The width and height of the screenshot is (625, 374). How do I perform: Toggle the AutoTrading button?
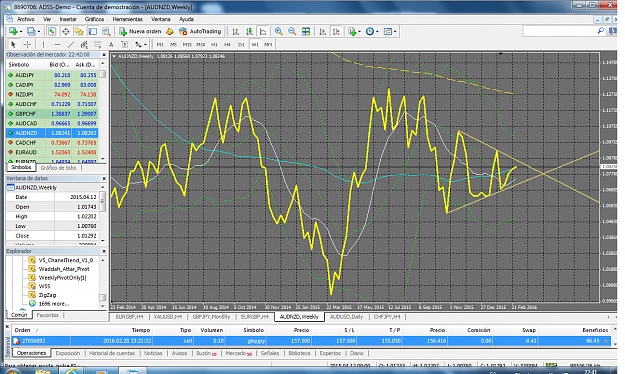coord(200,31)
